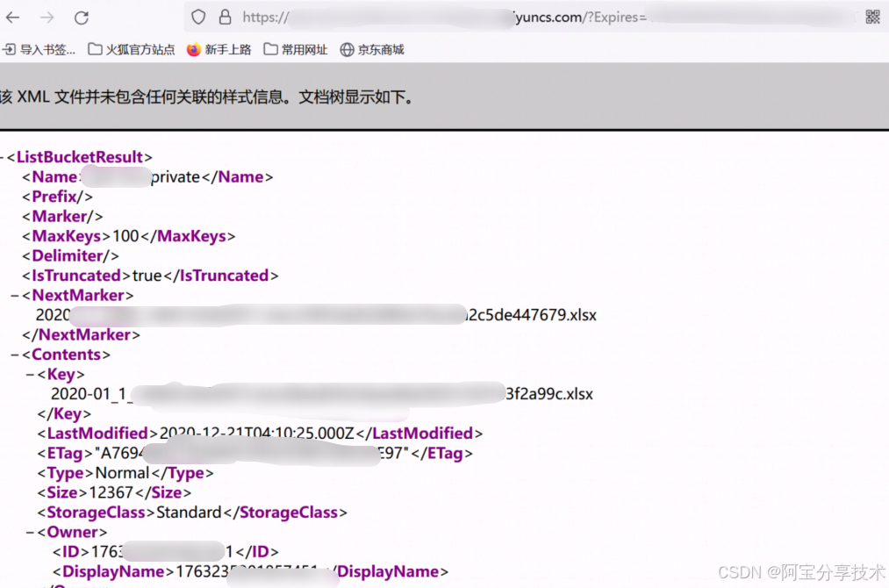Image resolution: width=889 pixels, height=588 pixels.
Task: Open the shield tracking protection icon
Action: [x=197, y=17]
